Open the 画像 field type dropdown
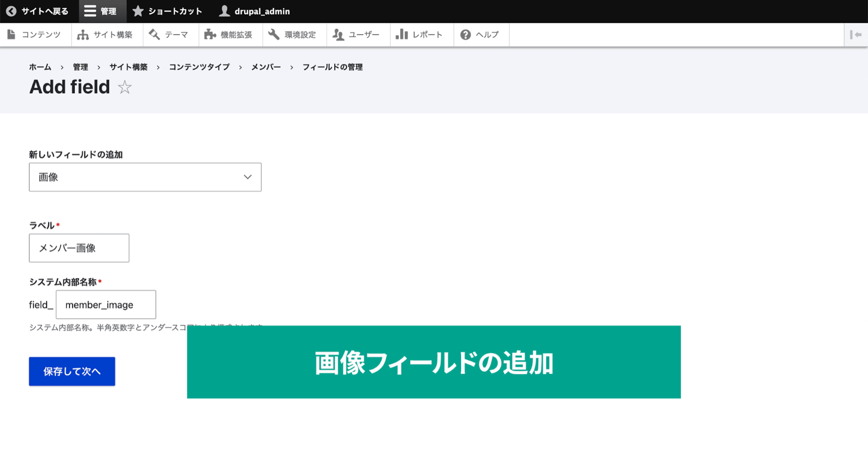This screenshot has width=868, height=452. point(145,177)
